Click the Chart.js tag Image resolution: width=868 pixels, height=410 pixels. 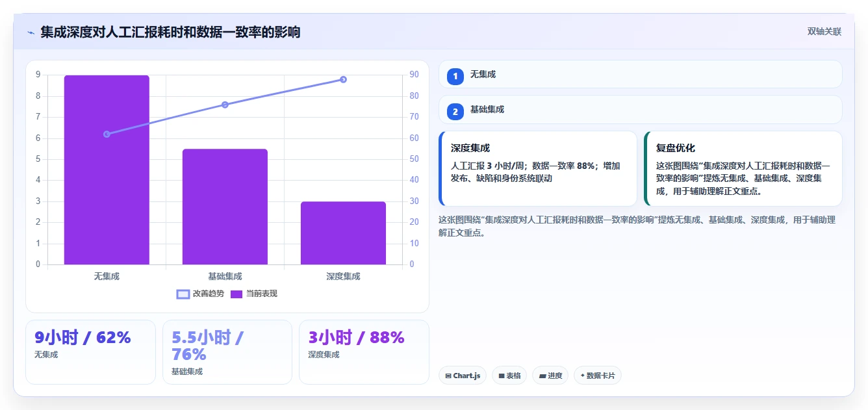coord(463,376)
